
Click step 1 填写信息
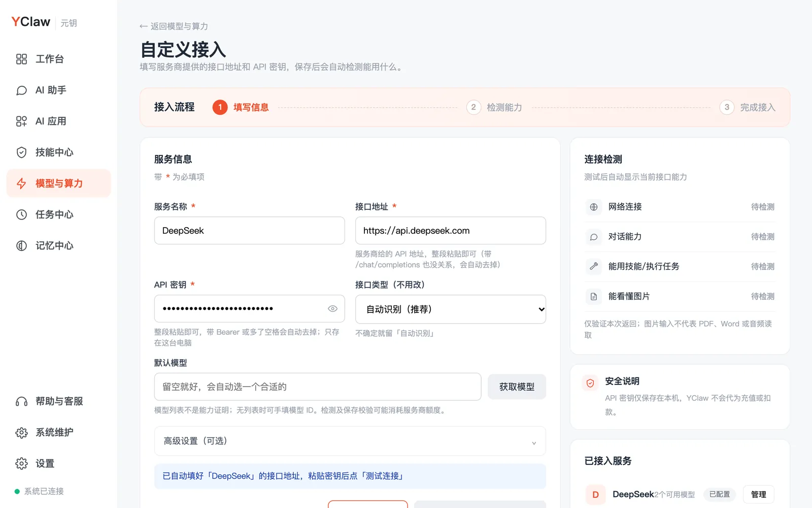(241, 107)
